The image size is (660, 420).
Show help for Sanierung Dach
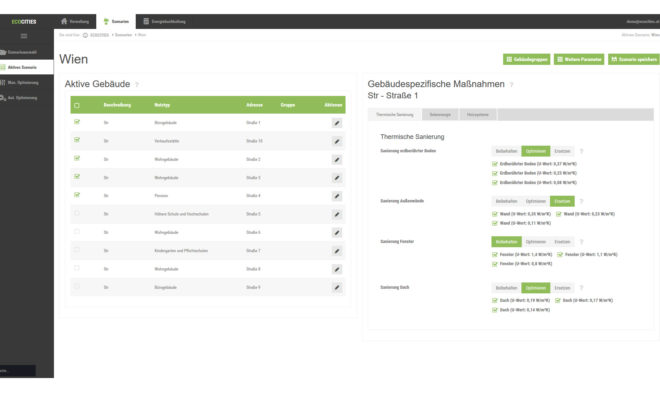click(581, 288)
